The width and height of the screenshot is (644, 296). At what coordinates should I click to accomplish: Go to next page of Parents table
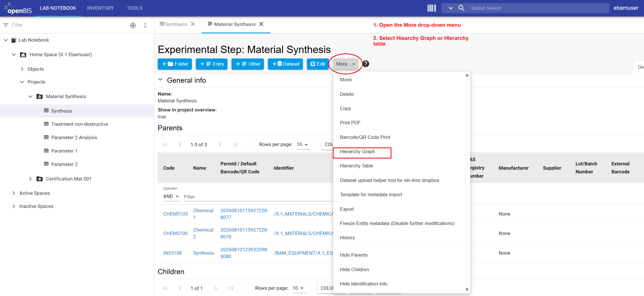pyautogui.click(x=220, y=145)
